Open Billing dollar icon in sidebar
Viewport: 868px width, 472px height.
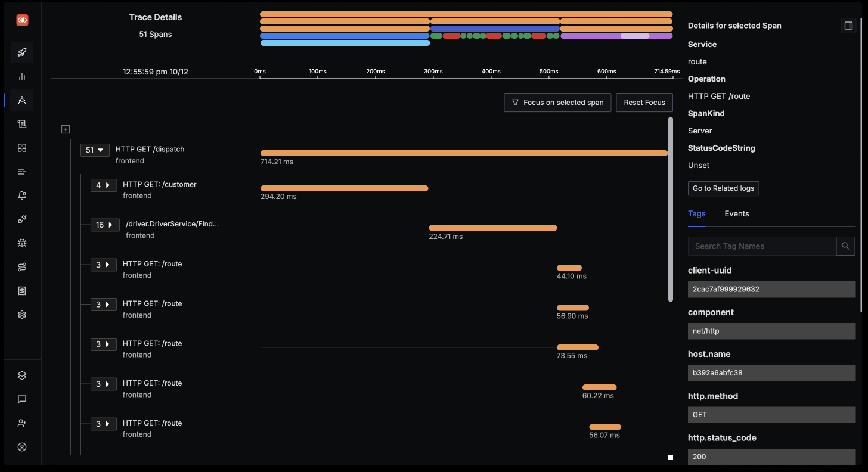tap(22, 291)
